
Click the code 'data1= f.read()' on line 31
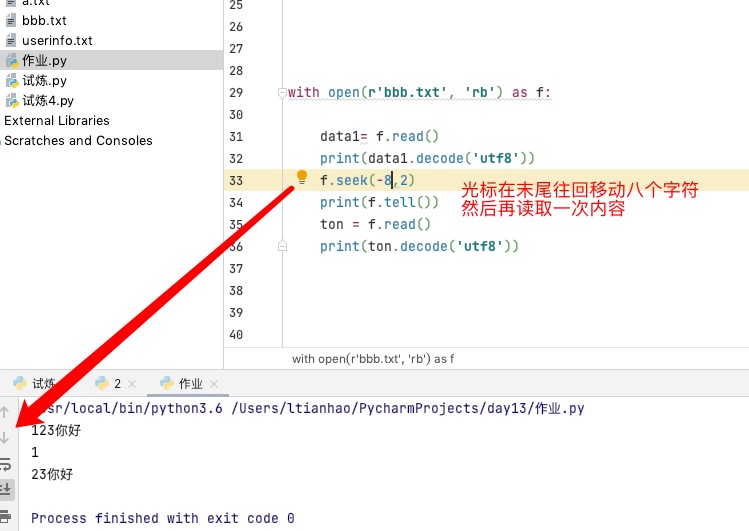click(379, 137)
